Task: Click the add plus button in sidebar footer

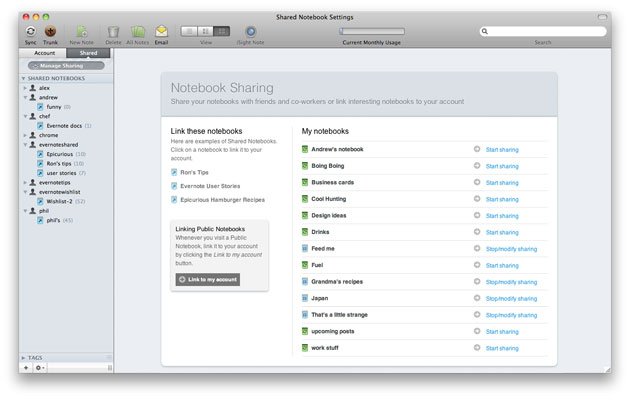Action: 26,368
